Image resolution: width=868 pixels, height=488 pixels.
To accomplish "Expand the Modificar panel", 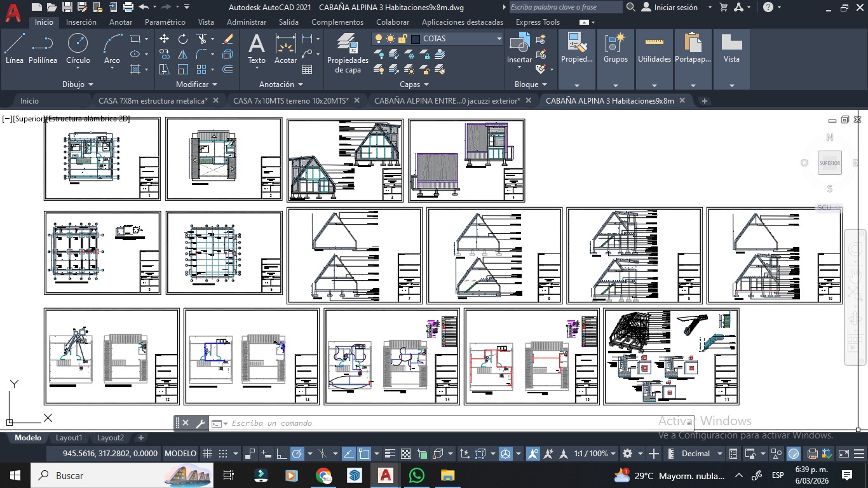I will (196, 85).
